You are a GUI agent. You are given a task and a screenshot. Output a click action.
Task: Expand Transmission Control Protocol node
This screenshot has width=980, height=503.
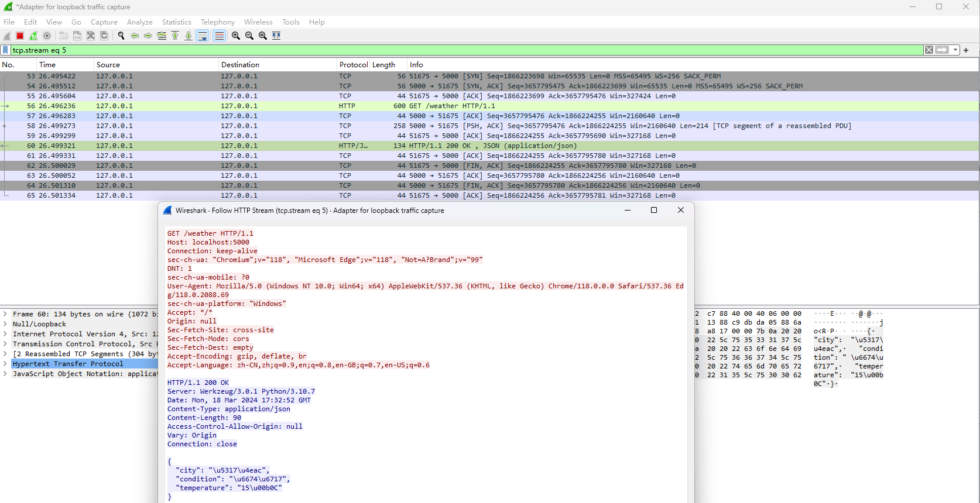pos(5,344)
